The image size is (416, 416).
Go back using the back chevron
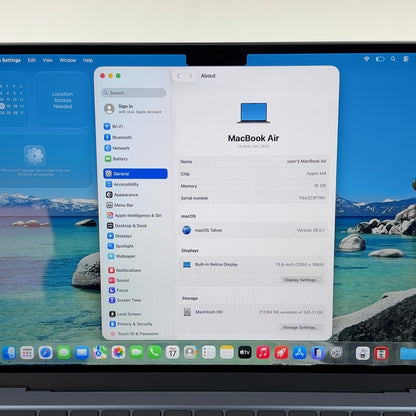point(178,76)
